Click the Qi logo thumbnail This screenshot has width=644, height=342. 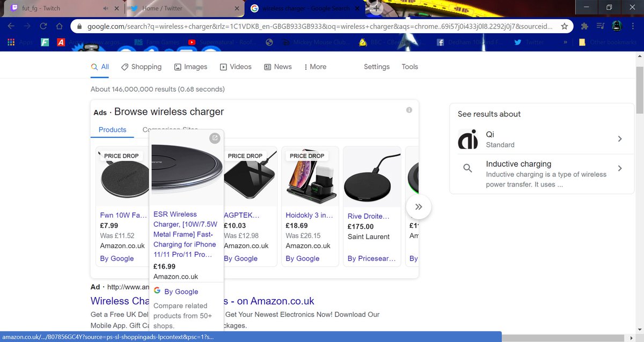coord(468,140)
